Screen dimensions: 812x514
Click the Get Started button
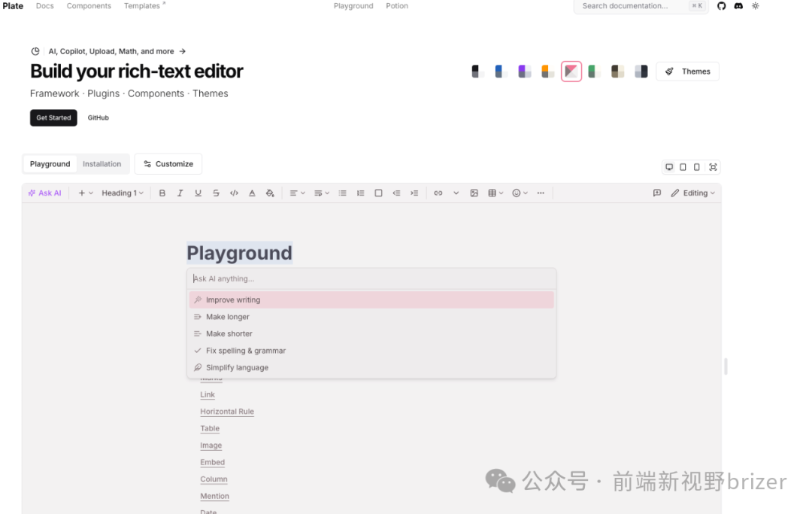(53, 117)
